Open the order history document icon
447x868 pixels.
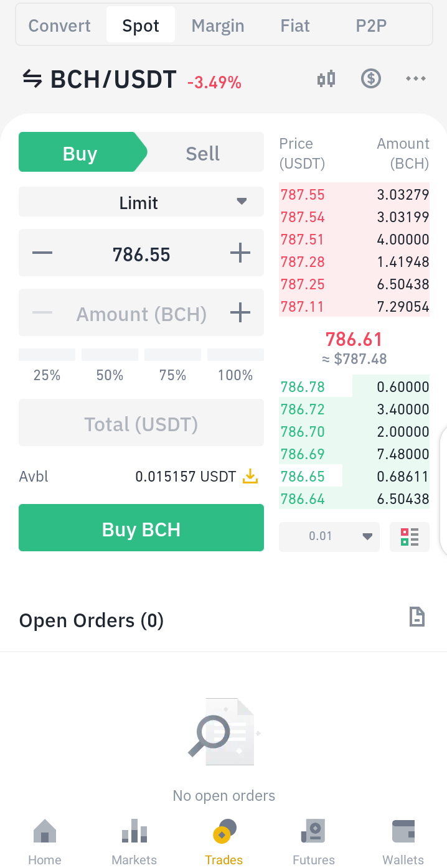coord(416,617)
